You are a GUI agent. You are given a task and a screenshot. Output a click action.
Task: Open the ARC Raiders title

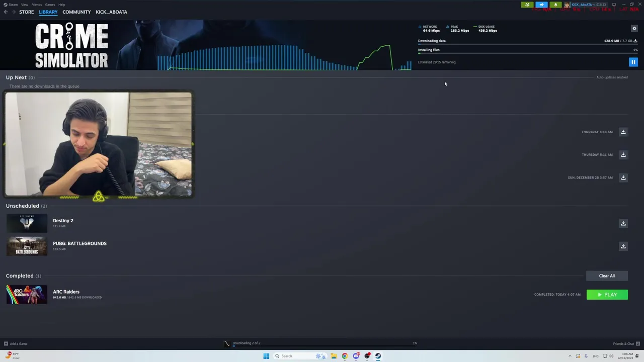[66, 292]
